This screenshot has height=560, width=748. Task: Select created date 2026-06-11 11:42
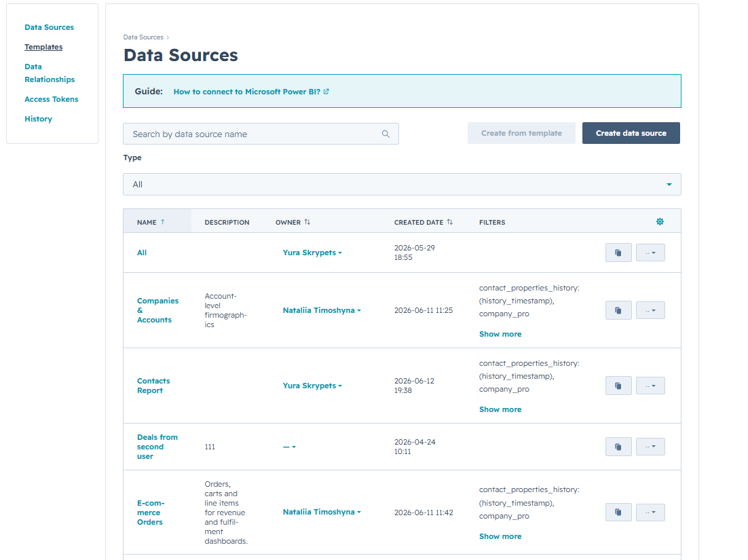pos(424,512)
